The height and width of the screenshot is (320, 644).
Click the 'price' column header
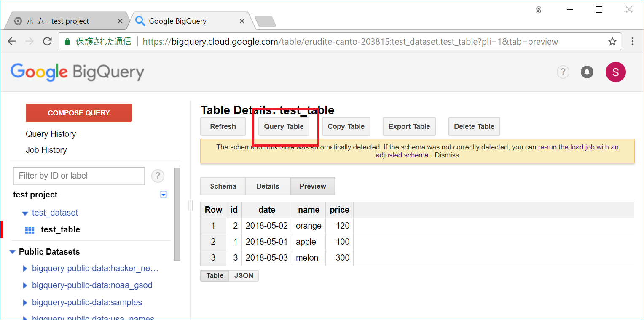[340, 210]
